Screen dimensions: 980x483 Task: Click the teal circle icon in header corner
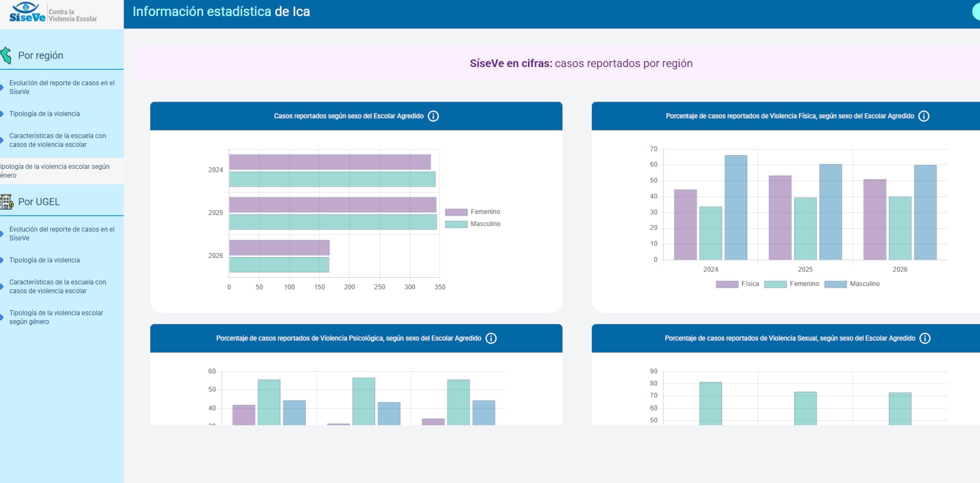click(976, 12)
